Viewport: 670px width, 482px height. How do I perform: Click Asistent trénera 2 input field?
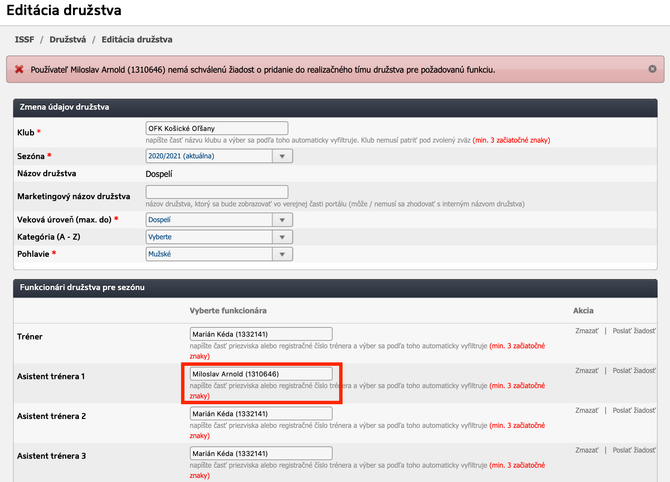260,414
